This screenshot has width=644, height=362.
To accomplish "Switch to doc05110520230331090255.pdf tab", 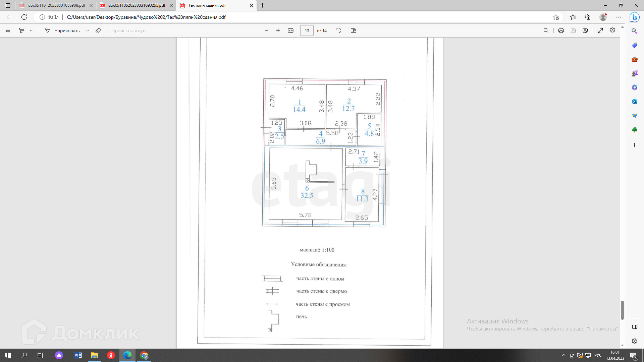I will point(137,5).
